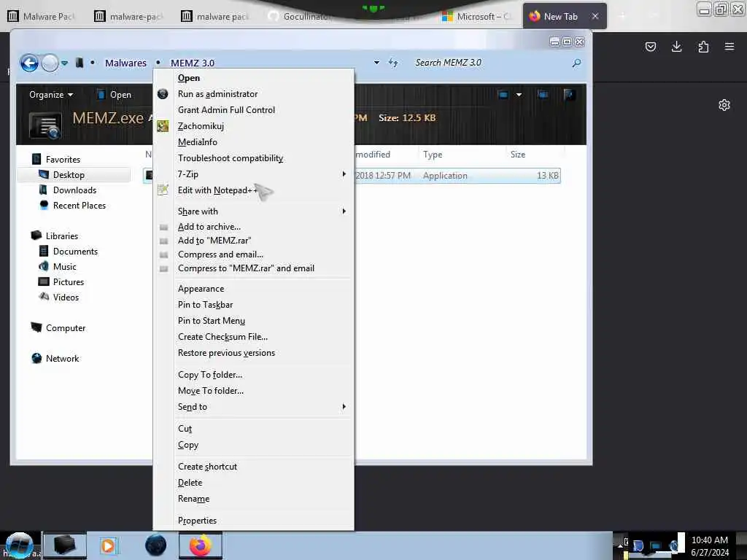Open Firefox hamburger application menu
The image size is (747, 560).
coord(729,47)
